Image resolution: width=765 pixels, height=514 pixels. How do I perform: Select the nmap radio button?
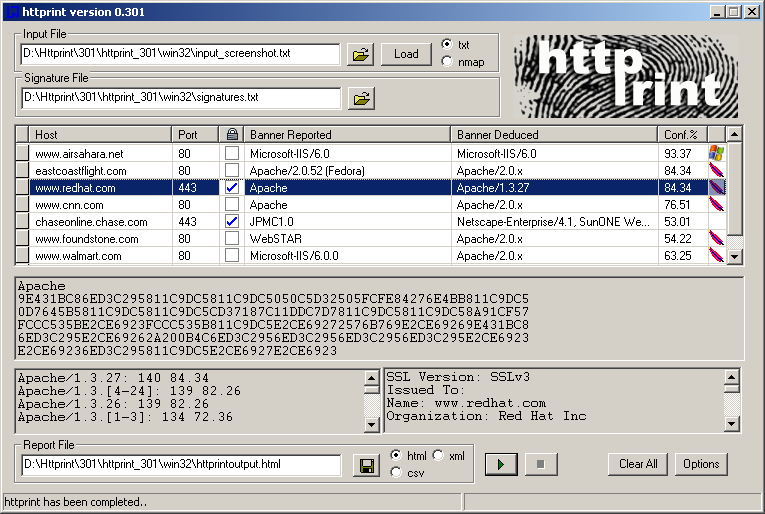coord(446,62)
